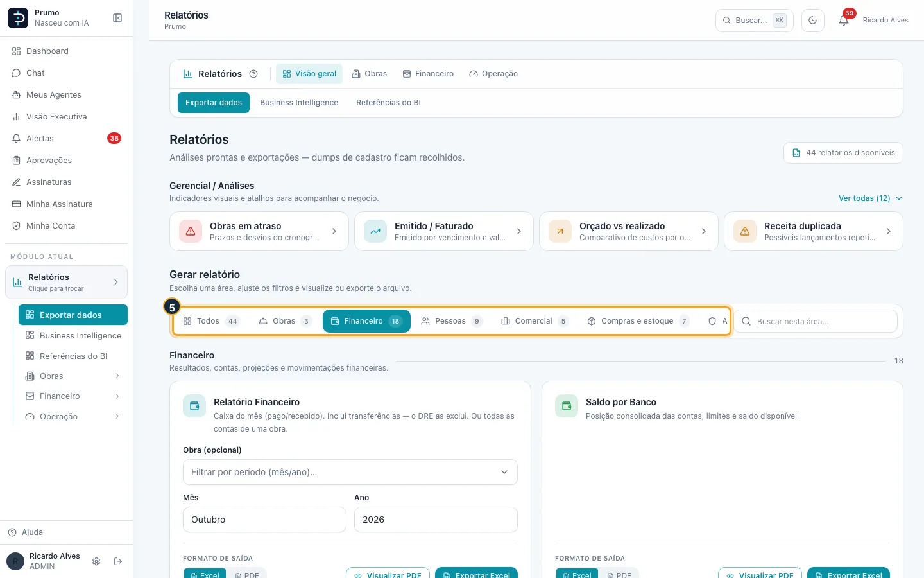Click the Prumo logo in the sidebar
This screenshot has width=924, height=578.
pyautogui.click(x=18, y=18)
